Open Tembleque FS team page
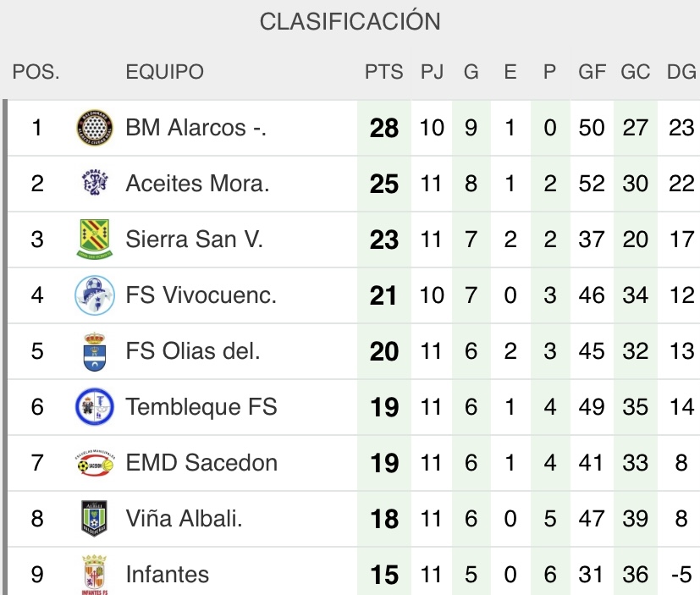Image resolution: width=700 pixels, height=595 pixels. (x=201, y=406)
